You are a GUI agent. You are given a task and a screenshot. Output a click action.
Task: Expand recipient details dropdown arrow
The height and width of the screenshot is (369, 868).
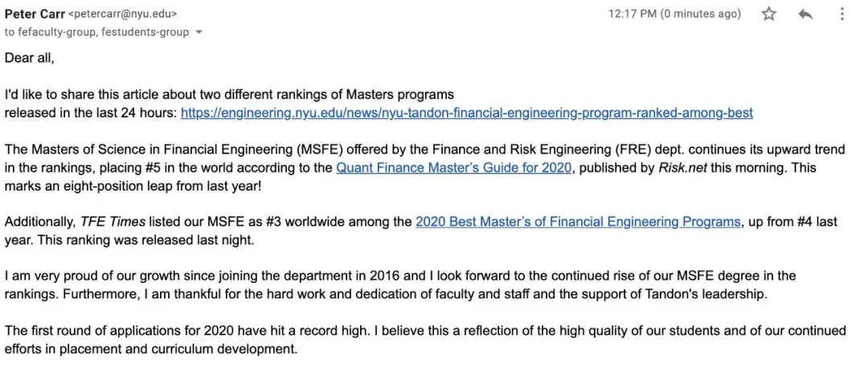point(199,33)
